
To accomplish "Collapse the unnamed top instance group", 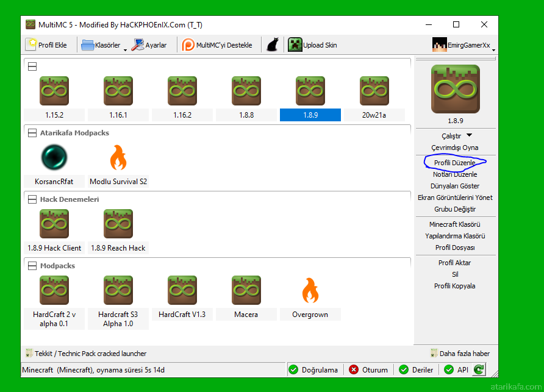I will click(x=32, y=66).
